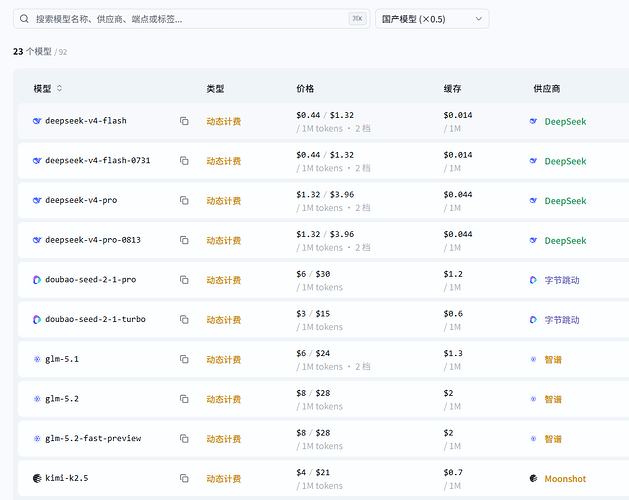Copy the glm-5.2 model name
This screenshot has width=629, height=500.
(184, 399)
